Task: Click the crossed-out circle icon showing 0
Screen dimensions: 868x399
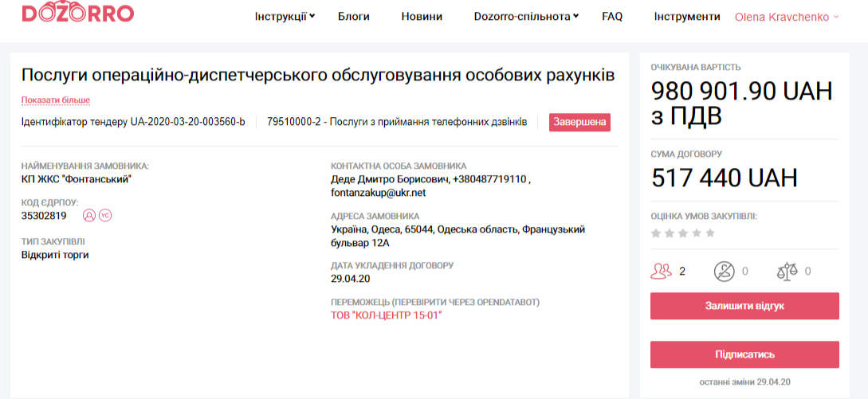Action: 724,271
